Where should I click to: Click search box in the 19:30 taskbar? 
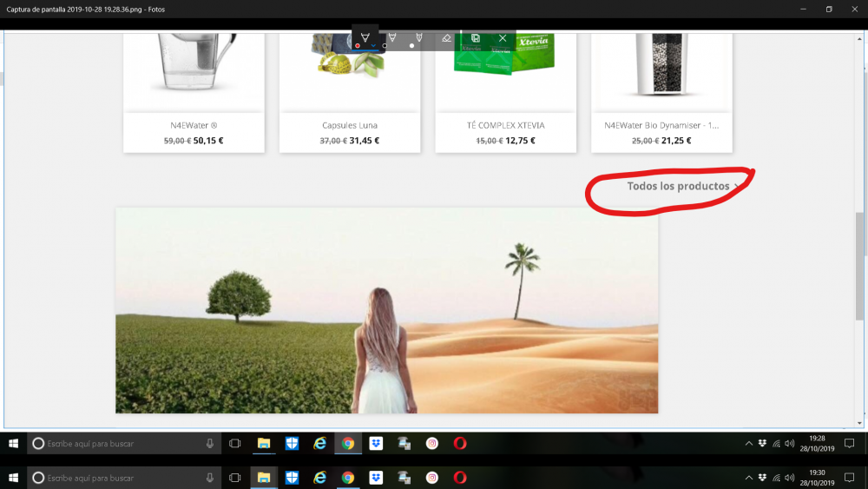coord(124,478)
